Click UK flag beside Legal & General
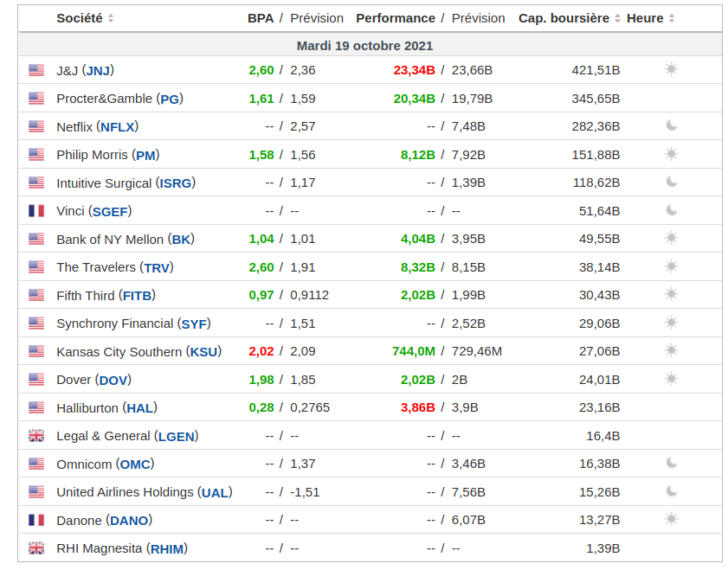This screenshot has width=728, height=570. (35, 436)
